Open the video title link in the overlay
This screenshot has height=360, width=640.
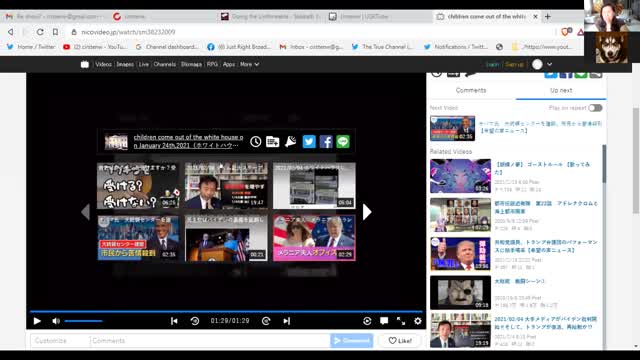point(188,141)
